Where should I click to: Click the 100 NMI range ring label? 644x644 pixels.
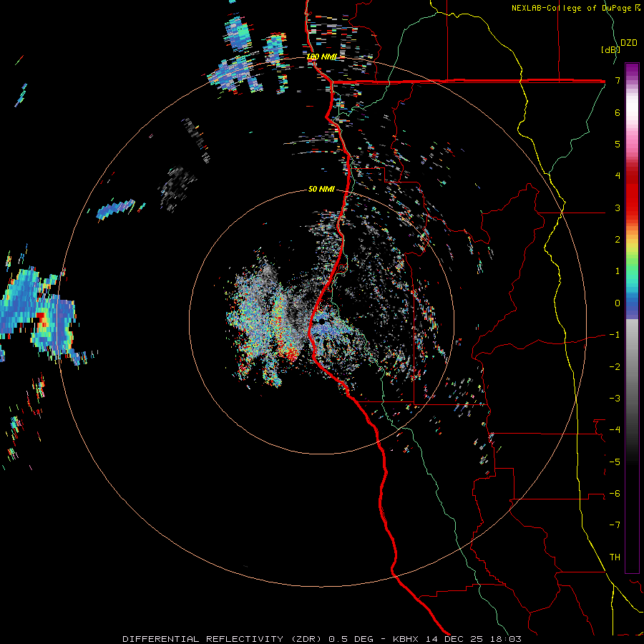(x=321, y=57)
